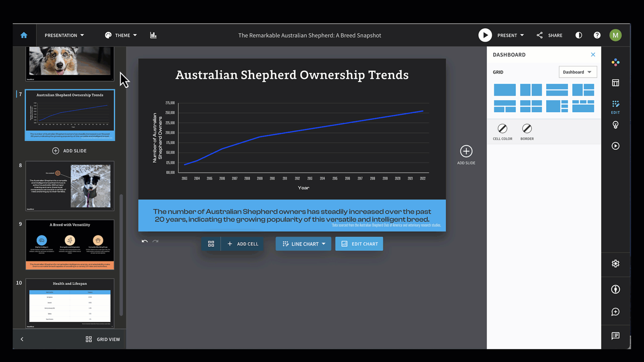
Task: Click the redo arrow
Action: [155, 241]
